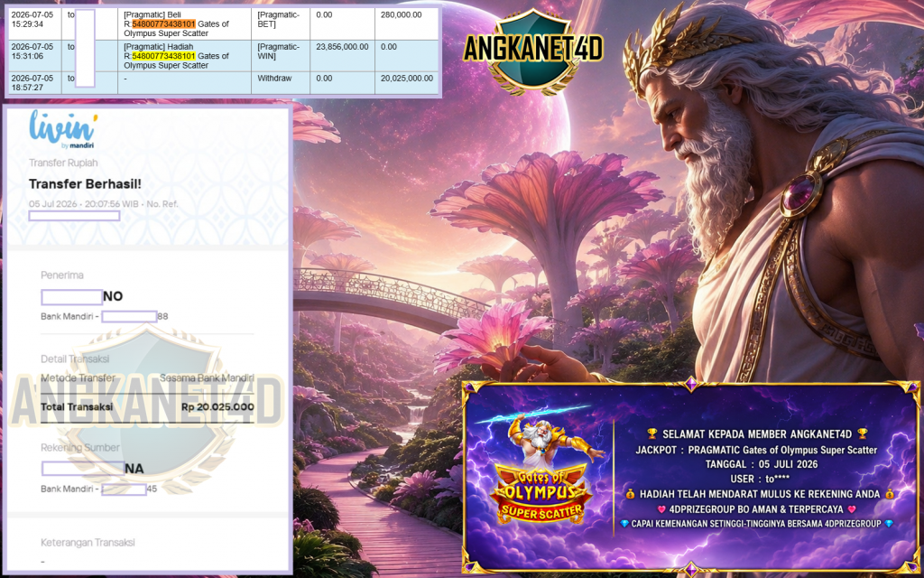Click the ANGKANET4D shield logo at top
The height and width of the screenshot is (578, 924).
click(533, 51)
